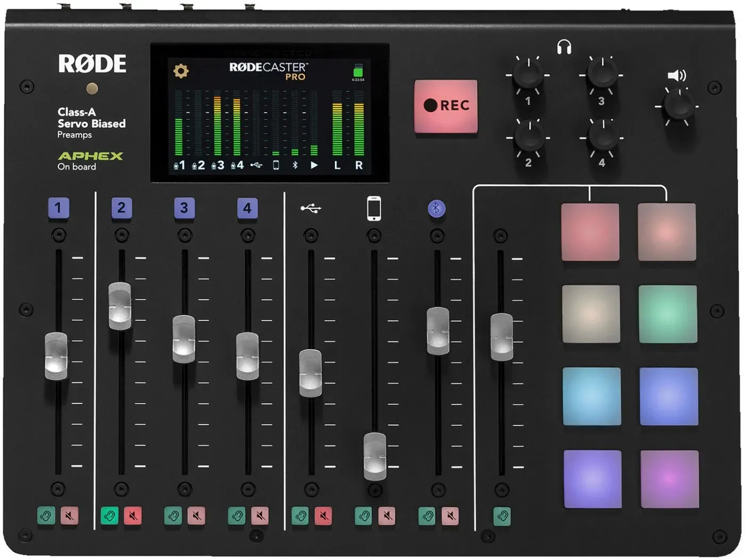
Task: Select the blue channel 1 button
Action: point(58,208)
